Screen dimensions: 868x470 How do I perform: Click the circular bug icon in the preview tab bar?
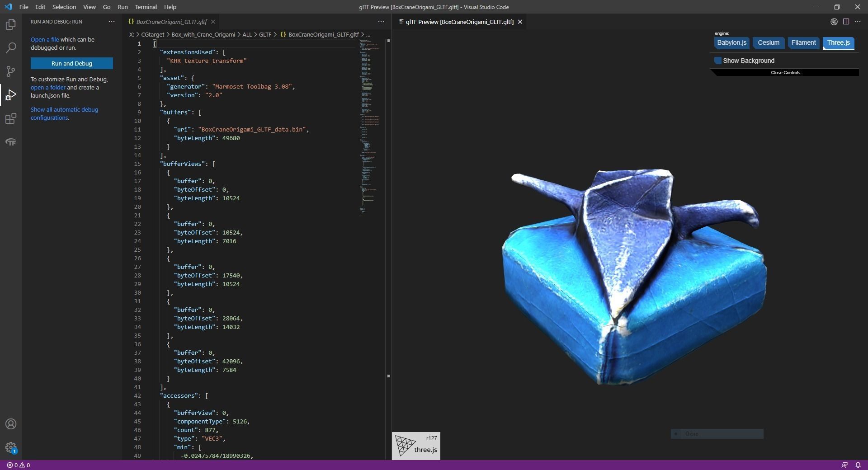834,22
